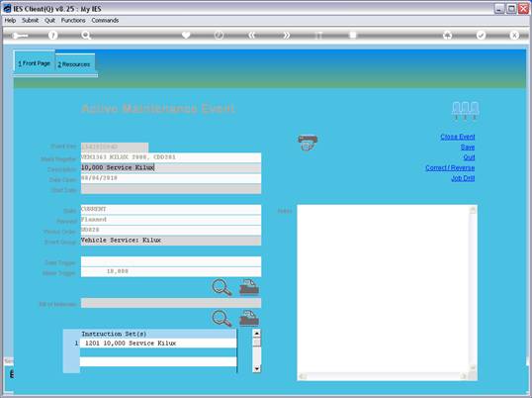Viewport: 532px width, 398px height.
Task: Click the magnifier search icon in the toolbar
Action: point(86,35)
